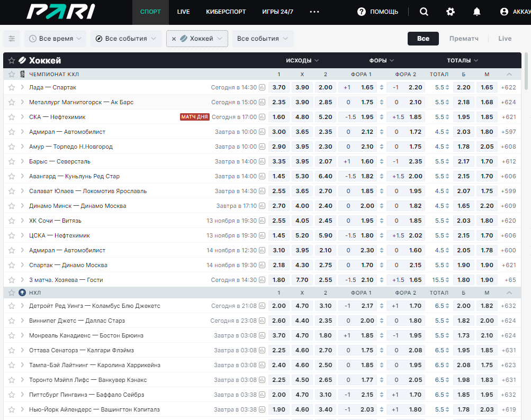Open the Все время dropdown
This screenshot has width=531, height=420.
(x=55, y=39)
